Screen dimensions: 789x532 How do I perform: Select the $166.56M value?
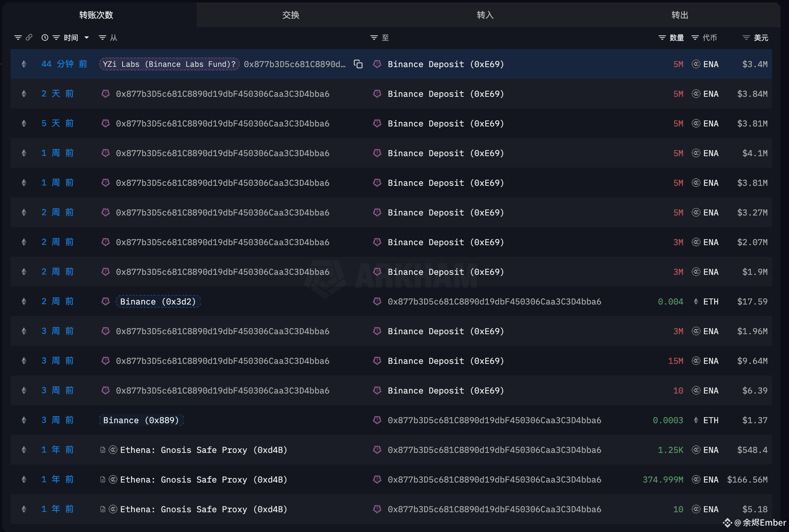747,479
